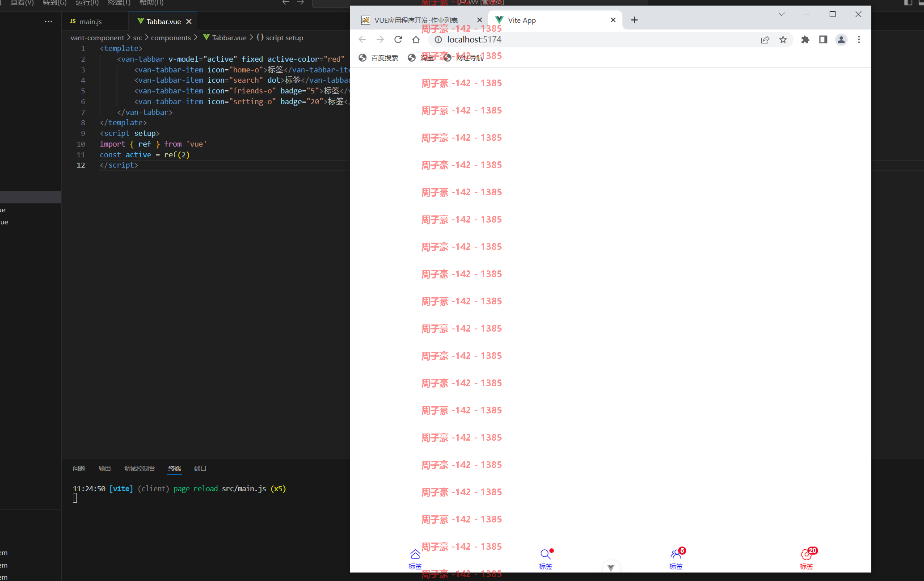Open the browser home page icon
Screen dimensions: 924x581
coord(416,39)
